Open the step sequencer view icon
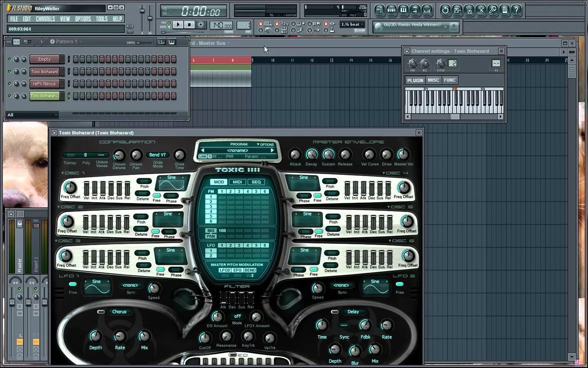588x368 pixels. tap(391, 10)
